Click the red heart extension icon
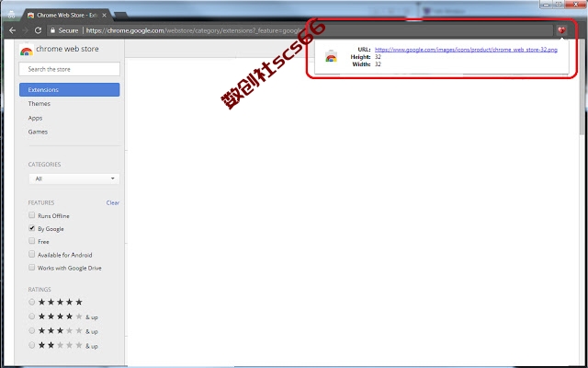The width and height of the screenshot is (588, 368). click(561, 30)
